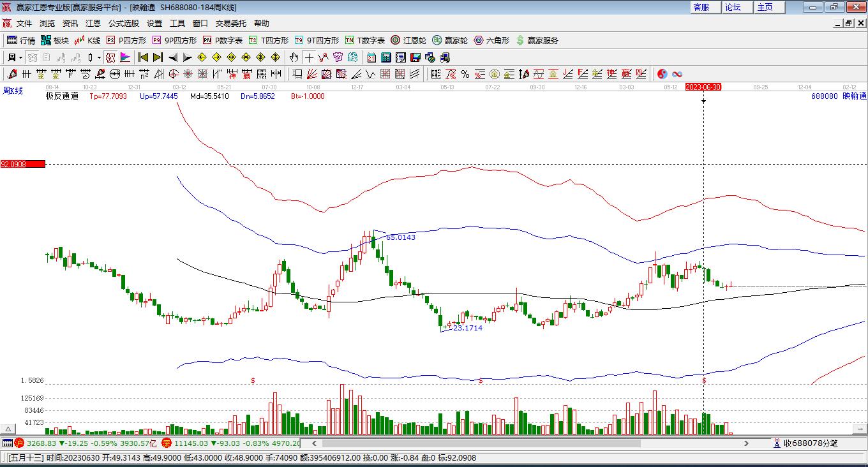Open the 公式选股 menu

pos(123,24)
